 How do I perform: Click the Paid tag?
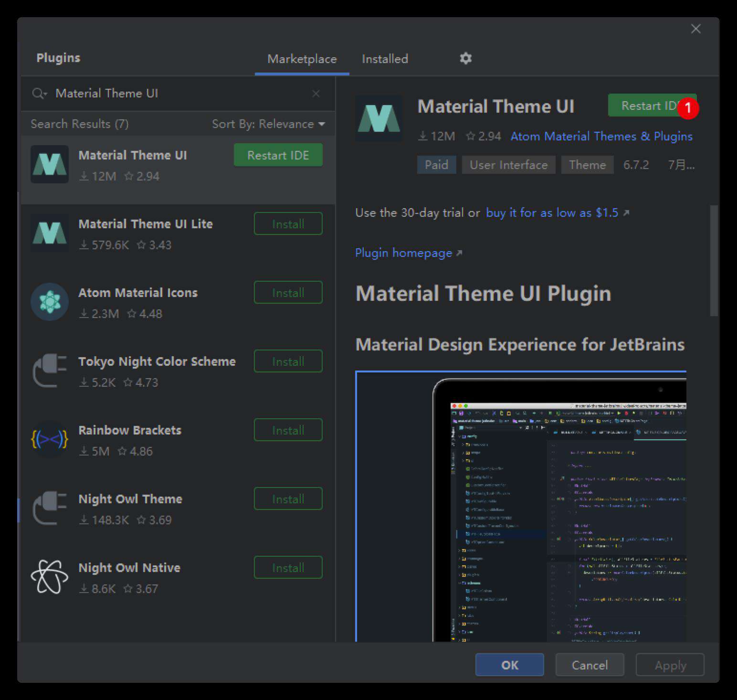(x=436, y=165)
